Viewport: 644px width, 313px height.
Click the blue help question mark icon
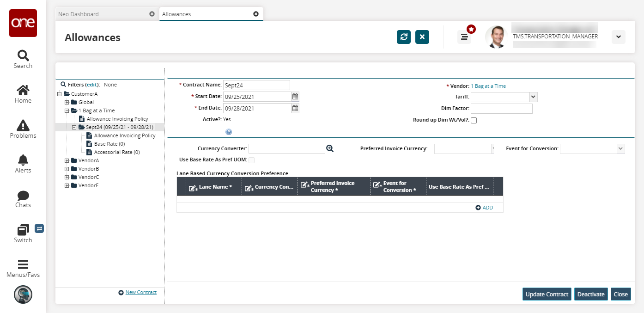pos(229,132)
